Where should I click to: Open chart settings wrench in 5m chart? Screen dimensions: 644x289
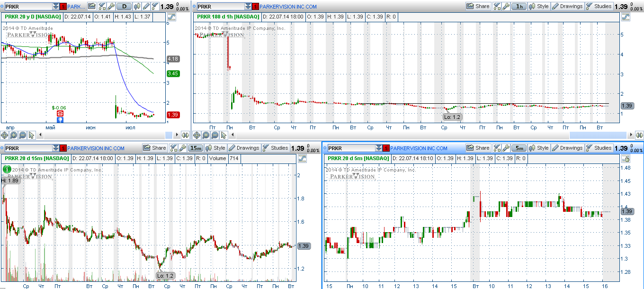pyautogui.click(x=506, y=148)
